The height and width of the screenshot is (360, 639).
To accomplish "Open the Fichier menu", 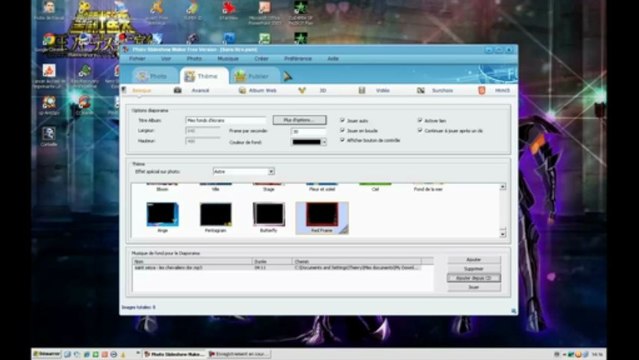I will tap(137, 59).
